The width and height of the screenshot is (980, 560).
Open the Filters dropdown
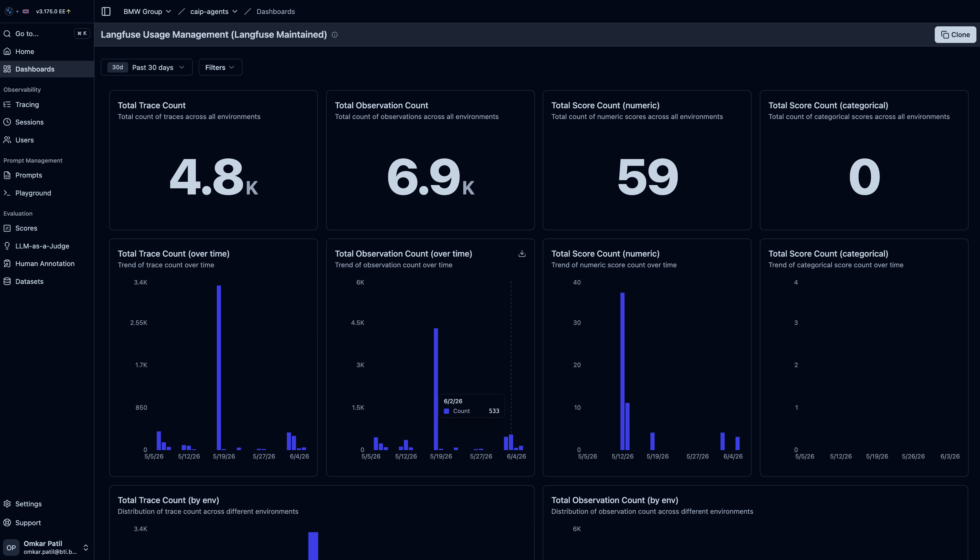point(220,67)
